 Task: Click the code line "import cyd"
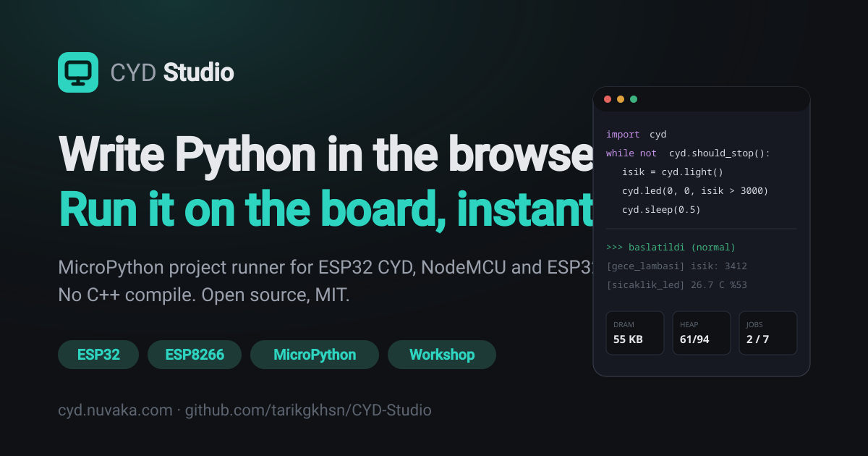[637, 135]
